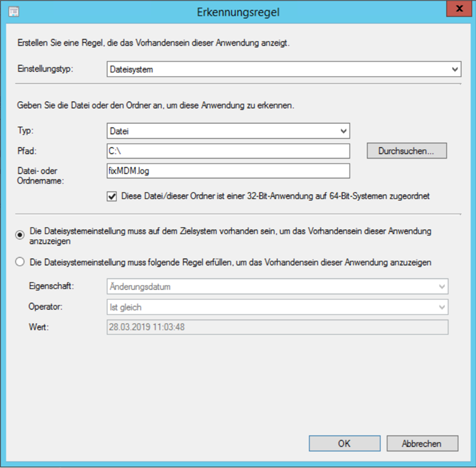Uncheck the 32-Bit-Anwendung auf 64-Bit-Systemen checkbox
476x468 pixels.
point(112,196)
